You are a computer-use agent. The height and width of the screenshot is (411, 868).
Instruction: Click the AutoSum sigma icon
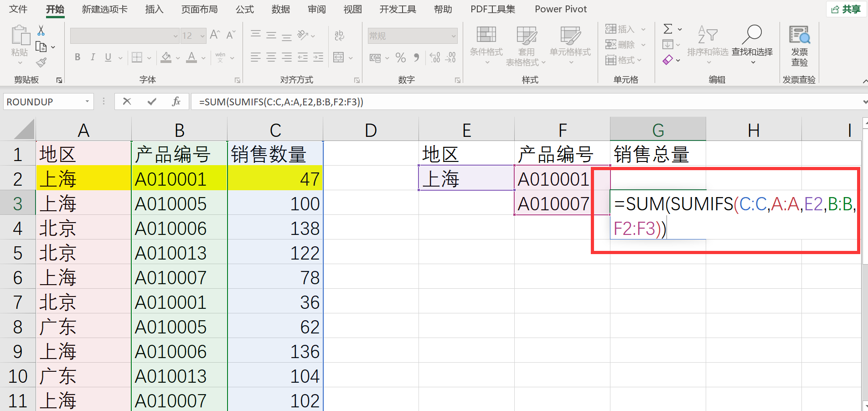click(668, 29)
